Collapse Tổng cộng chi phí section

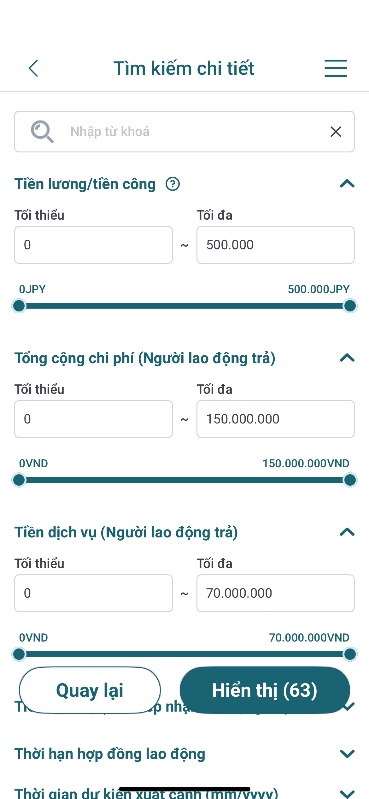pos(347,358)
